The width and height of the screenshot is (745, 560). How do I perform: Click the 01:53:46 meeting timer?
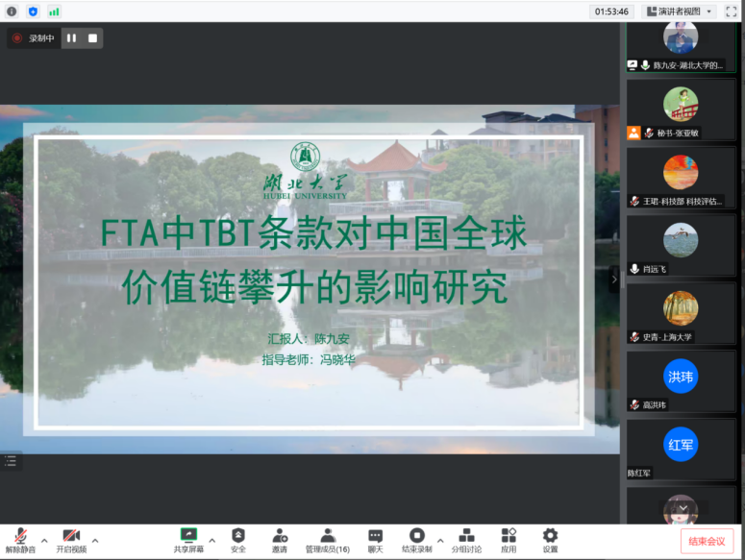pos(611,12)
